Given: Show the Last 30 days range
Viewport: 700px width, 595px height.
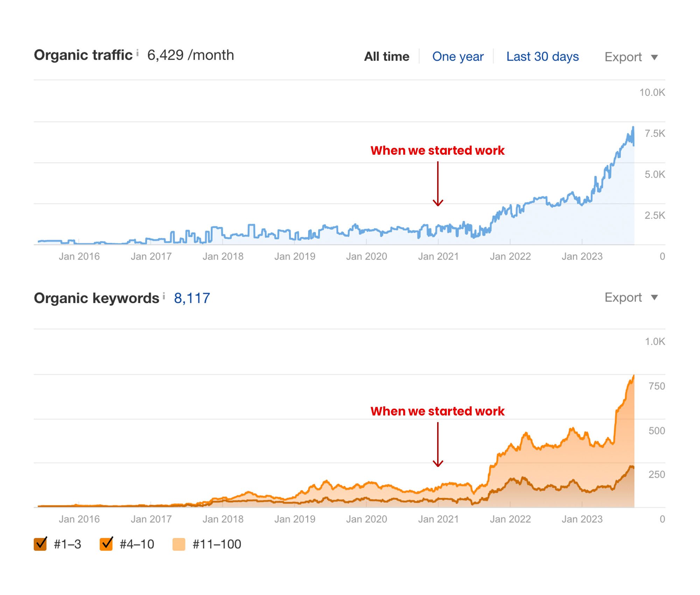Looking at the screenshot, I should (x=542, y=56).
